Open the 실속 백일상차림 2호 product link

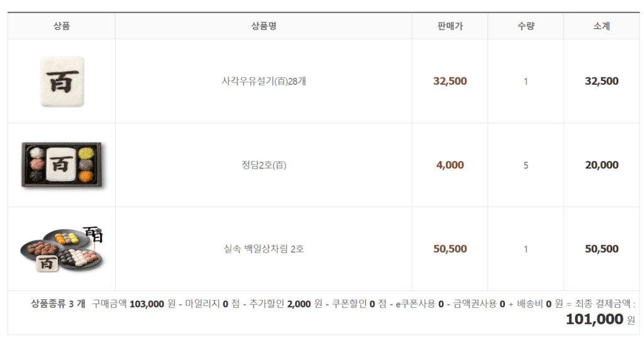point(264,249)
